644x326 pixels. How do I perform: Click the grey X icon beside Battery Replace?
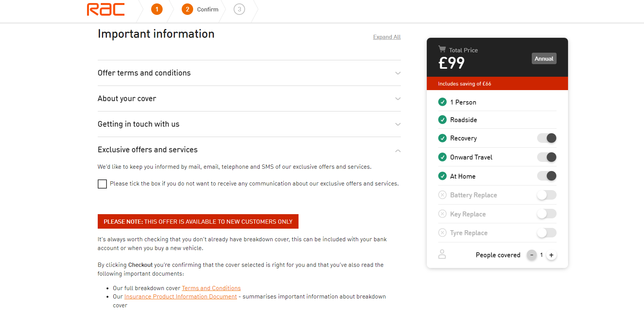pos(442,195)
